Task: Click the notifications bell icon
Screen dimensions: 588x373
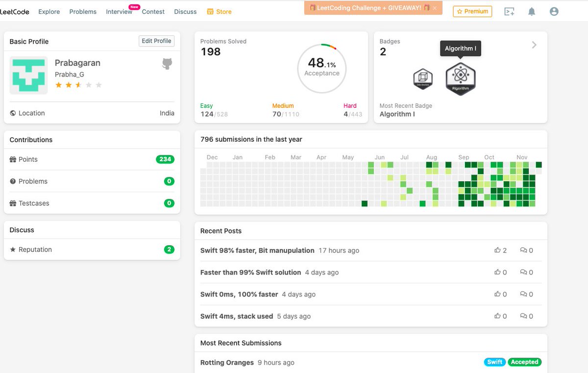Action: tap(532, 12)
